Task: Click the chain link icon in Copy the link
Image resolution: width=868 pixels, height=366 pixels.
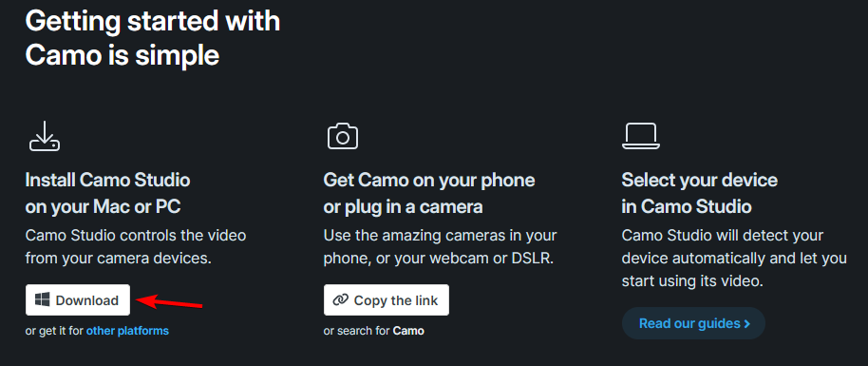Action: pyautogui.click(x=340, y=300)
